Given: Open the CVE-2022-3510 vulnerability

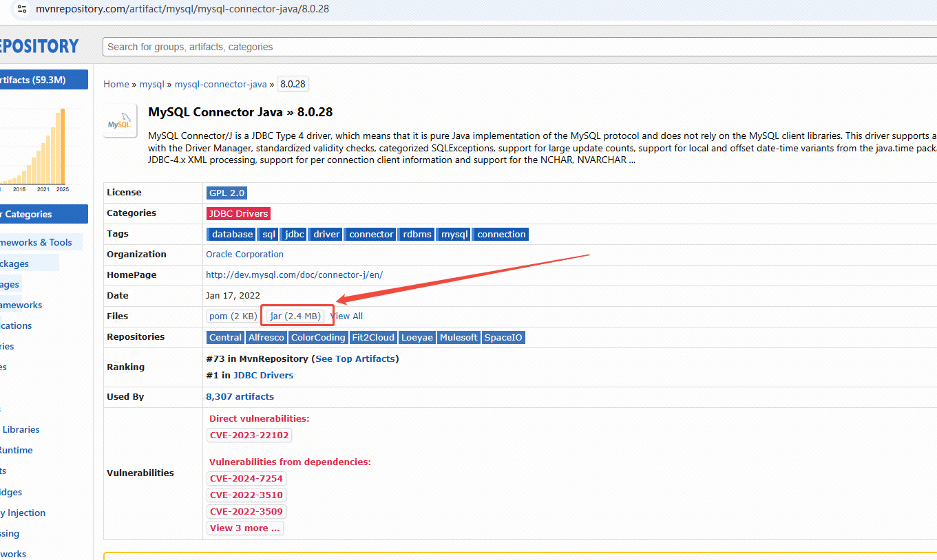Looking at the screenshot, I should point(246,495).
